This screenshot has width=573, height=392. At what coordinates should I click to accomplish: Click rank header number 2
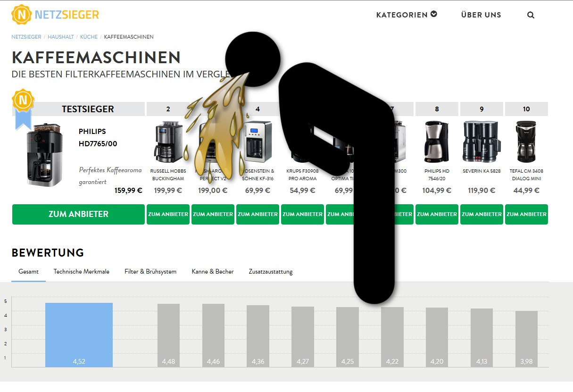(168, 109)
